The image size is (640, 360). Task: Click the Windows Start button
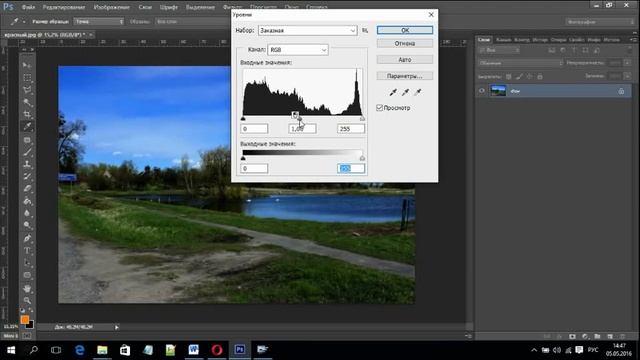11,350
